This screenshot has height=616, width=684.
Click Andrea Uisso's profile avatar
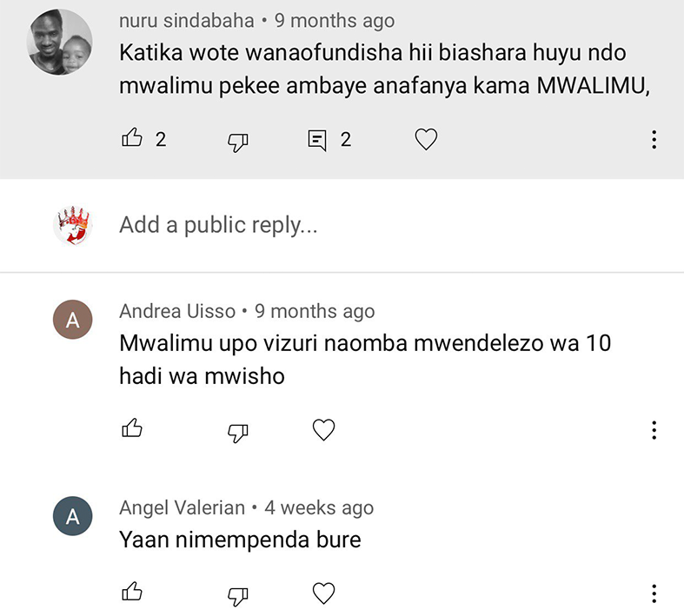point(73,321)
